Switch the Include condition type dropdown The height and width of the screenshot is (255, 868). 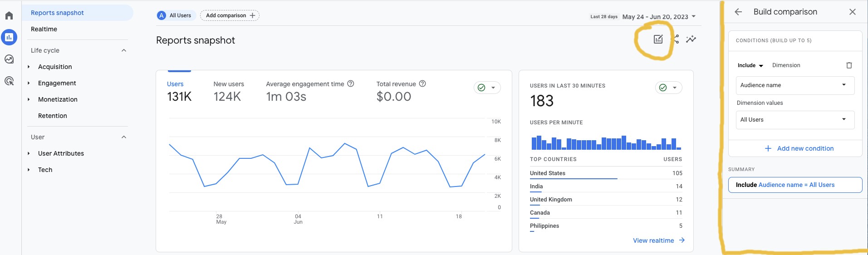coord(750,65)
